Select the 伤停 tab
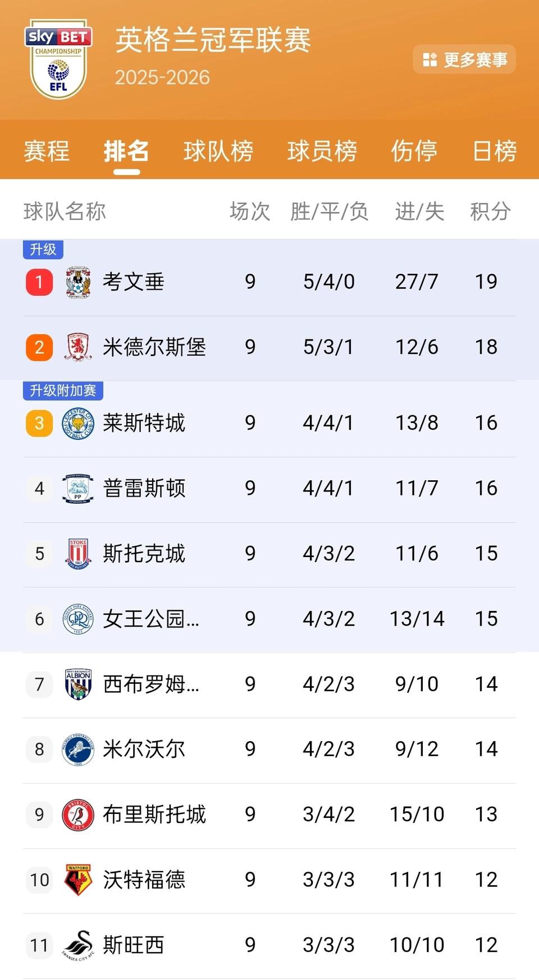Viewport: 539px width, 980px height. [414, 151]
